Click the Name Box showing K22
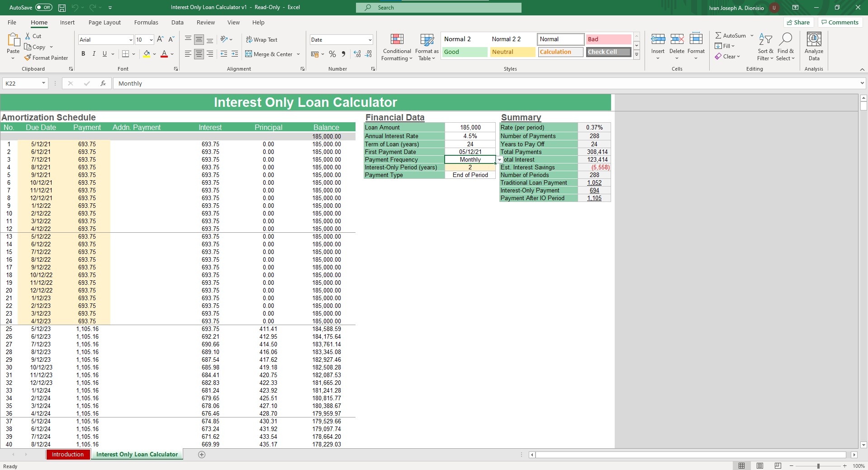This screenshot has height=470, width=868. pyautogui.click(x=22, y=83)
